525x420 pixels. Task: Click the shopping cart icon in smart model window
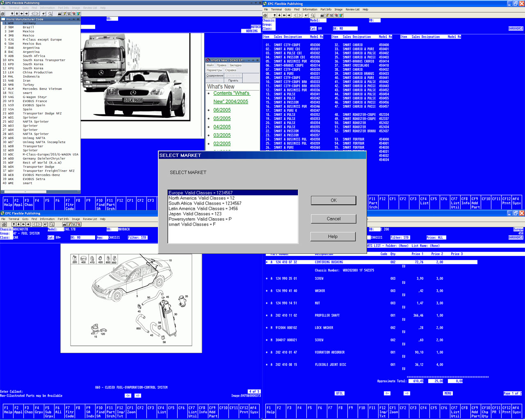point(331,15)
